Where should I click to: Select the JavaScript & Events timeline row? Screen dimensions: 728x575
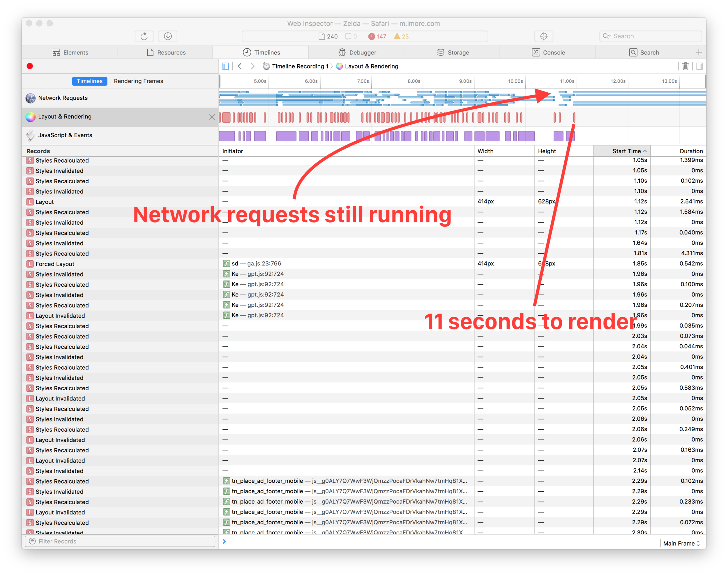point(120,135)
